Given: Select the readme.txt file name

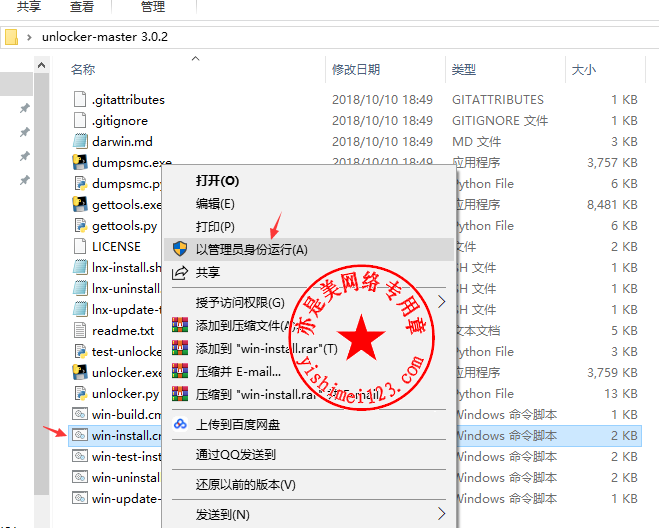Looking at the screenshot, I should [x=123, y=331].
